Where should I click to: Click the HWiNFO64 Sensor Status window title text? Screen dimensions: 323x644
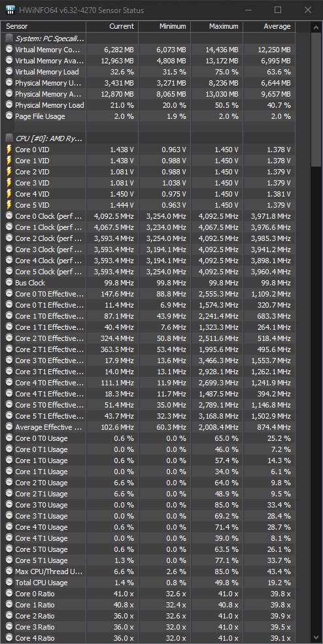81,10
